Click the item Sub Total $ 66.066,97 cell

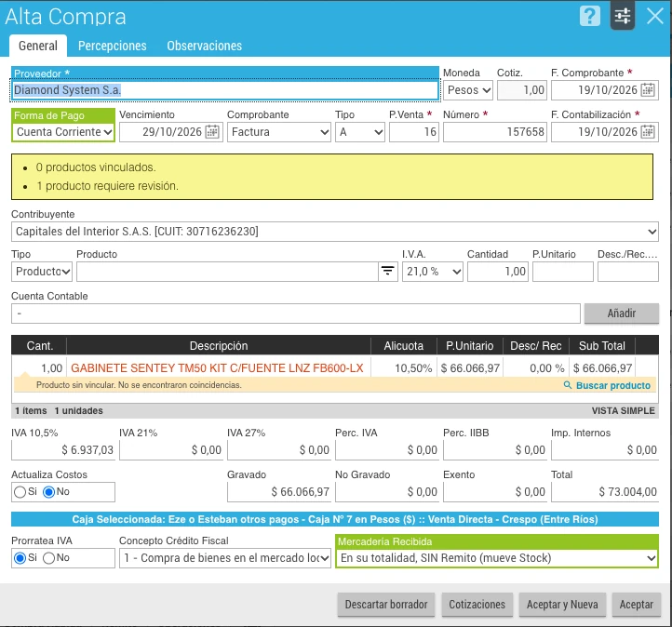click(x=602, y=368)
